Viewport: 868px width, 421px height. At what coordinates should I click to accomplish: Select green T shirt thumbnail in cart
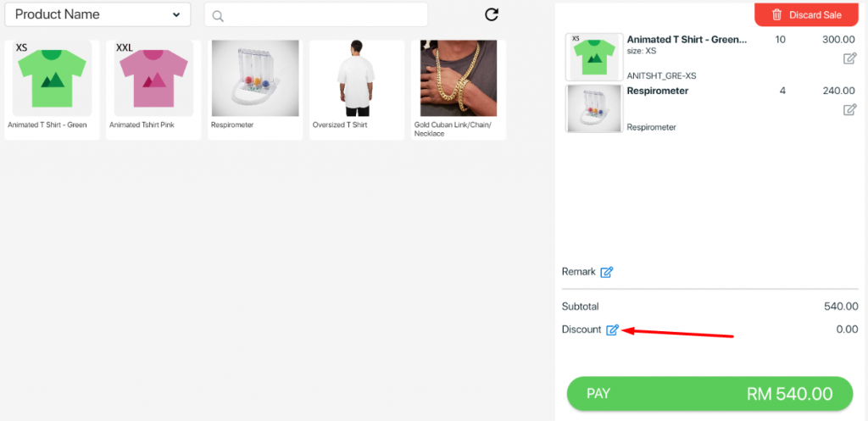coord(594,57)
